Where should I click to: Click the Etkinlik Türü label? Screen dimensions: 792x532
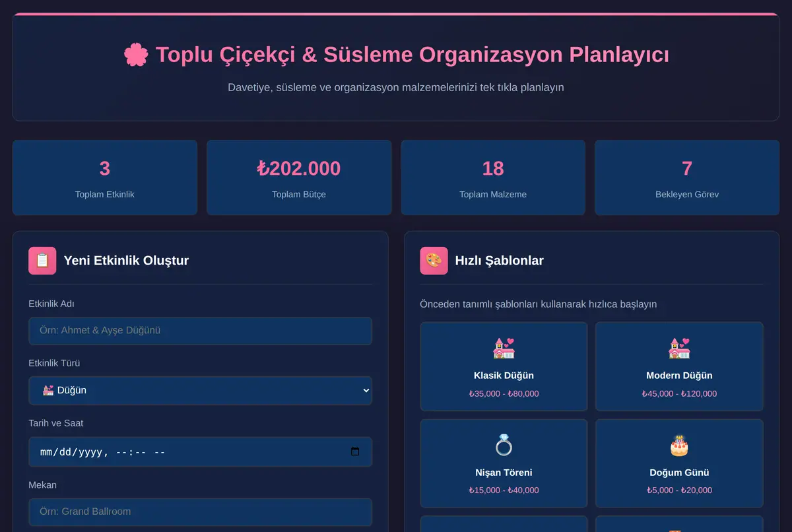[x=54, y=363]
